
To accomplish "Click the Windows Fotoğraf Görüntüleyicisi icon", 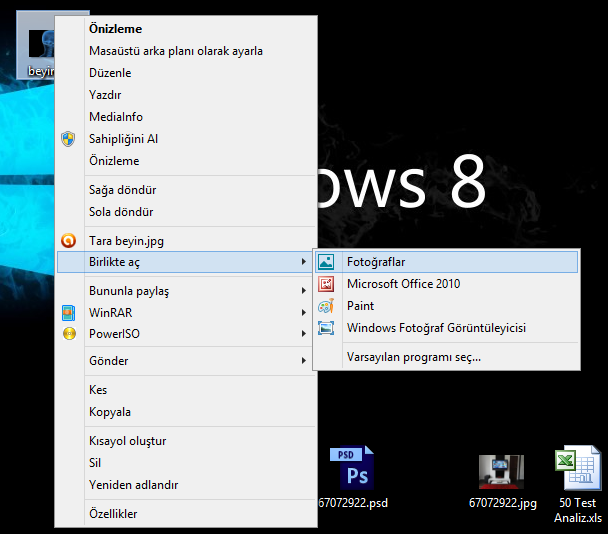I will pyautogui.click(x=326, y=328).
